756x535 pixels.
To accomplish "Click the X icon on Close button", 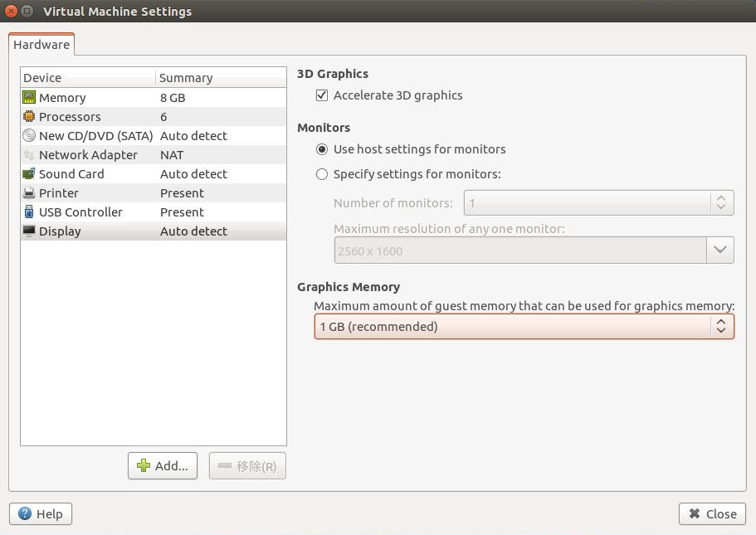I will pyautogui.click(x=695, y=513).
